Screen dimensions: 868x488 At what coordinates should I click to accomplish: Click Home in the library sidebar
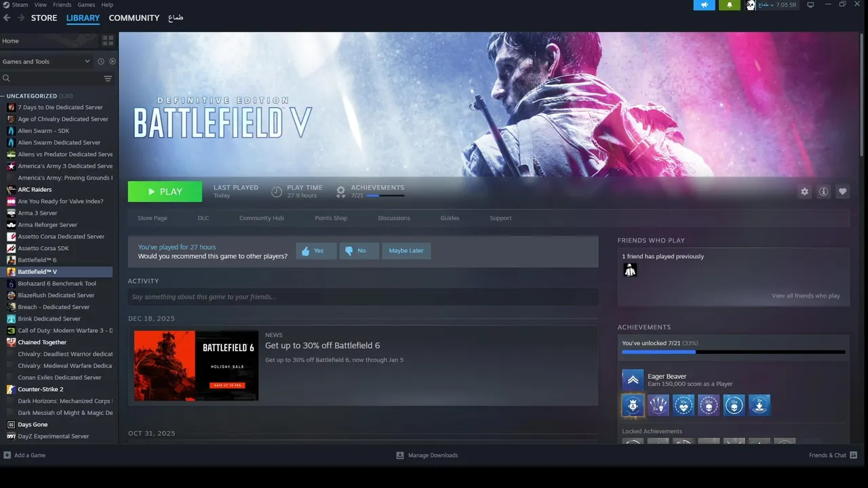10,41
